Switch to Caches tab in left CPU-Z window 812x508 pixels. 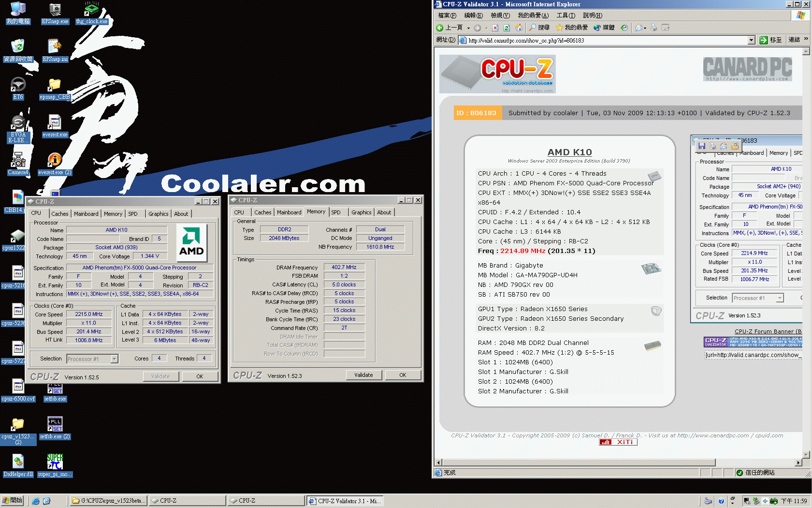(60, 214)
